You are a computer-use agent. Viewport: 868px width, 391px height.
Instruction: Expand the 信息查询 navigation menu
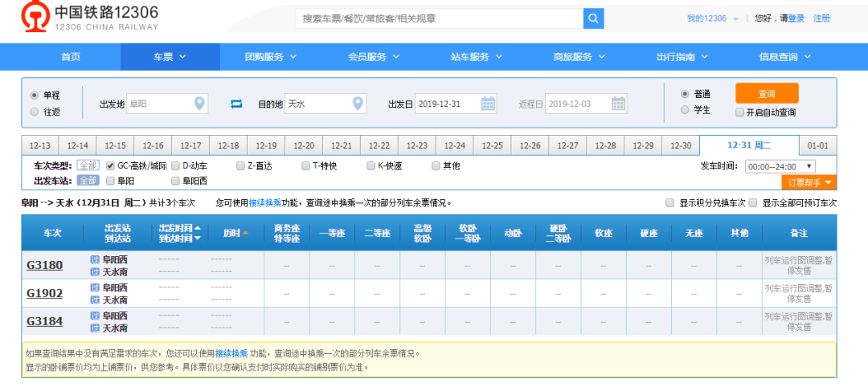(785, 56)
